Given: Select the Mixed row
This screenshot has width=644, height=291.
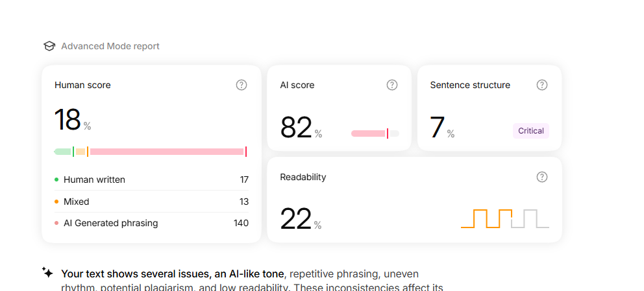Looking at the screenshot, I should click(151, 202).
